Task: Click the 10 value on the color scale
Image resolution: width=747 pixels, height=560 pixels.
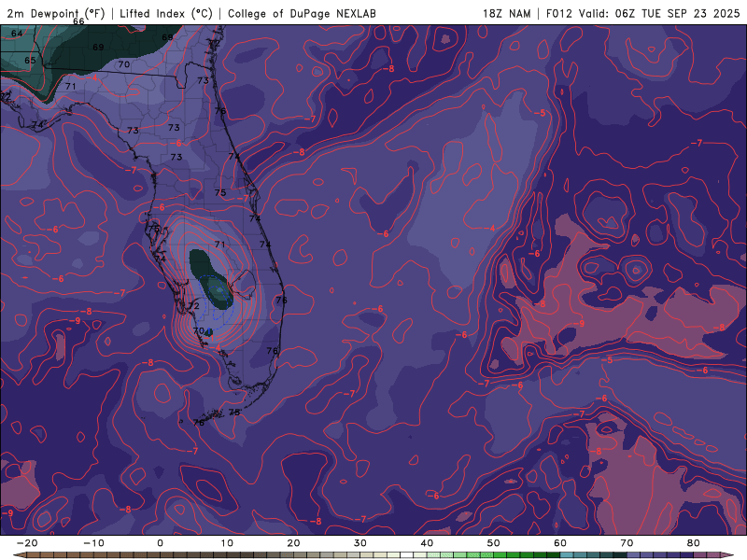Action: click(227, 543)
